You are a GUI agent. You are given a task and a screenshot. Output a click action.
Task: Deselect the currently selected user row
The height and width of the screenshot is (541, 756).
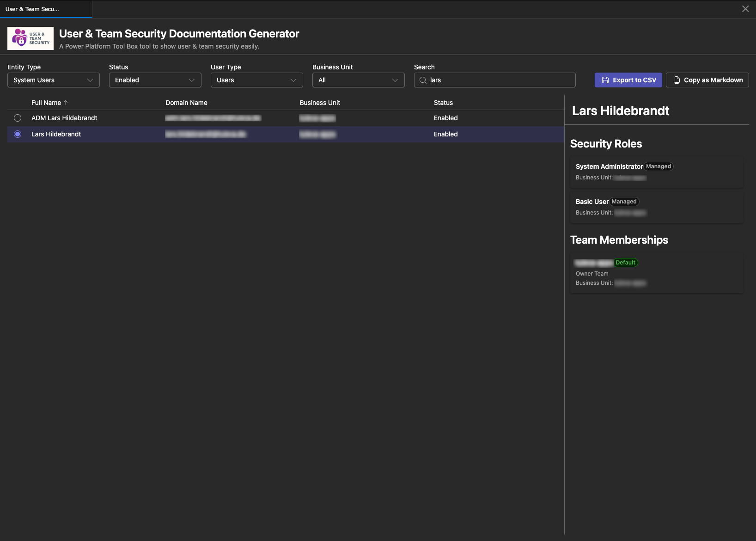click(18, 134)
